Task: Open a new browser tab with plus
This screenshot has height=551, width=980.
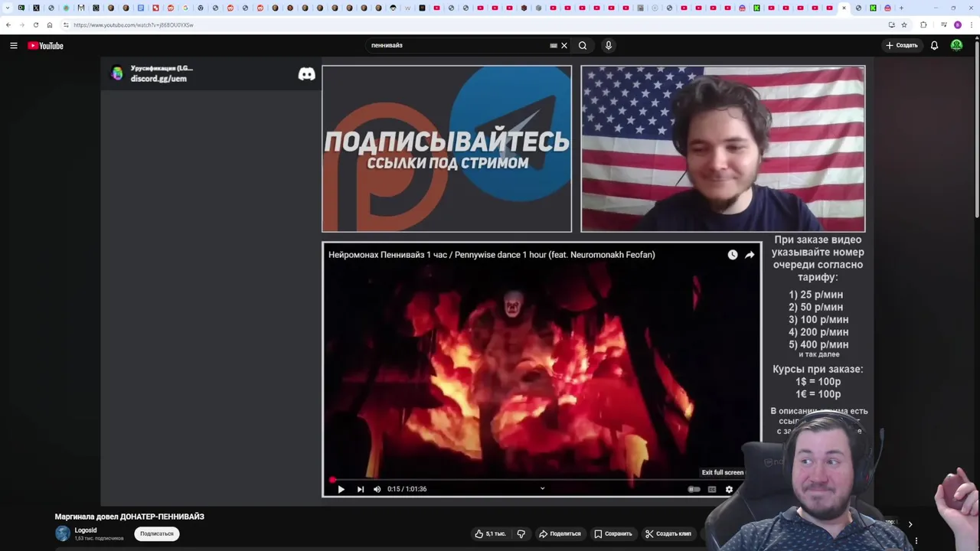Action: point(901,8)
